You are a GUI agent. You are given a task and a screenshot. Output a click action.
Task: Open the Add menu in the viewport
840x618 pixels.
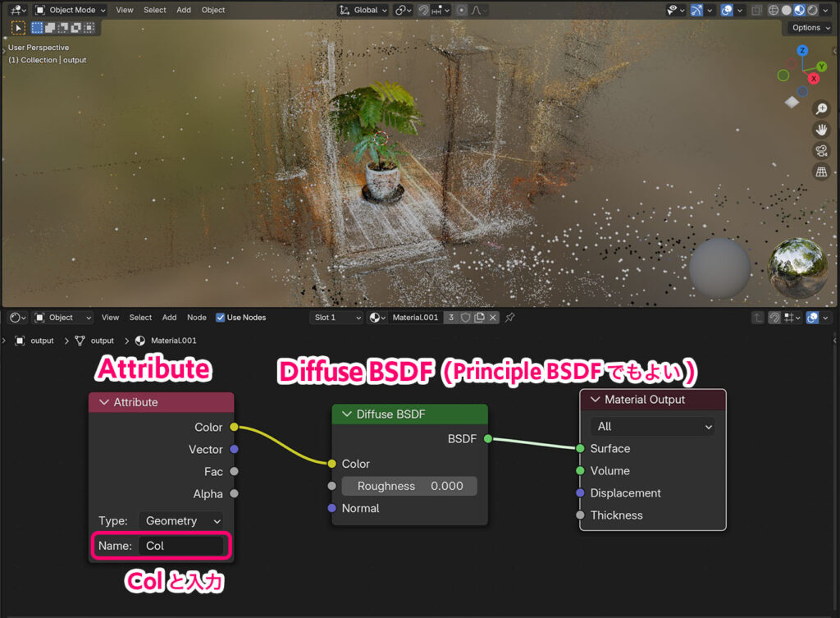tap(184, 10)
